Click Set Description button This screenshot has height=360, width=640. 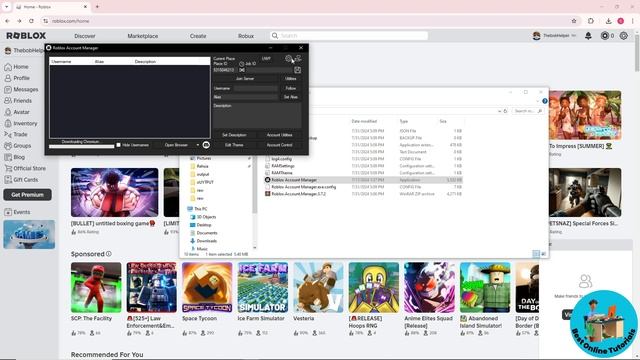234,135
